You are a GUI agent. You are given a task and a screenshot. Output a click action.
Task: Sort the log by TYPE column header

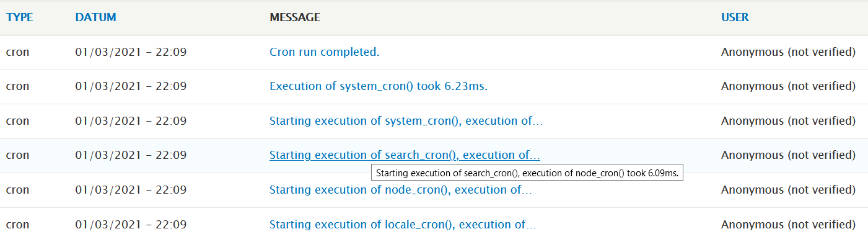[19, 17]
